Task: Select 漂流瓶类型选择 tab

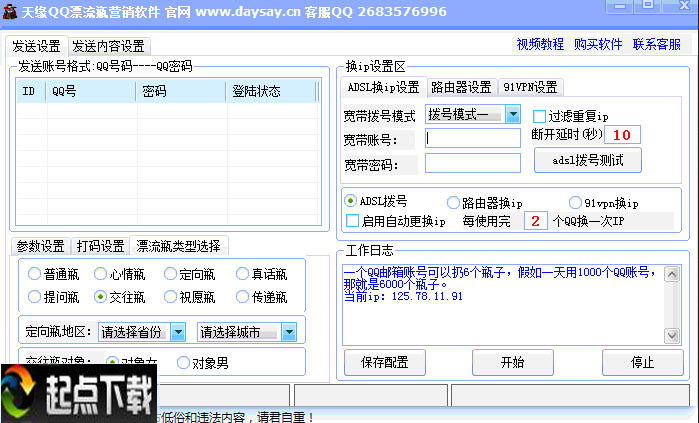Action: click(178, 246)
